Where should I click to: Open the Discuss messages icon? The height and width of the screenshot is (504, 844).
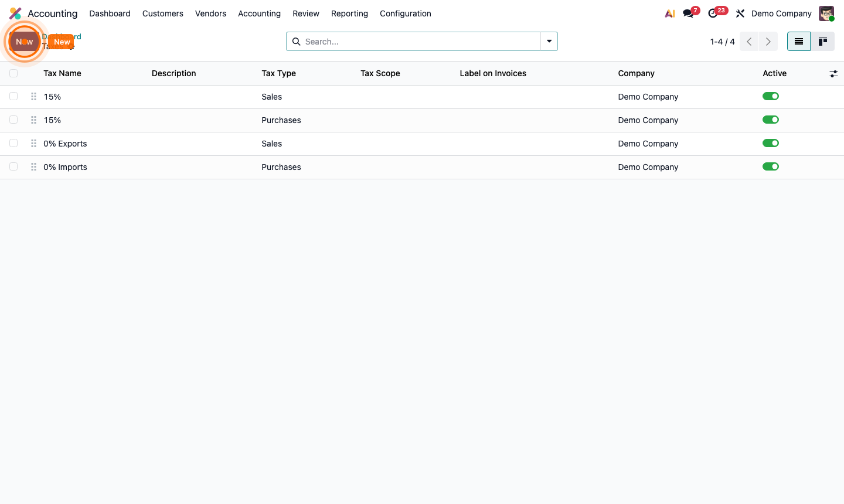tap(687, 13)
